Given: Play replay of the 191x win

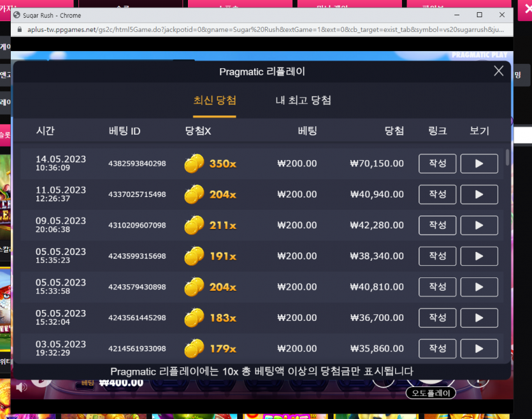Looking at the screenshot, I should (479, 256).
